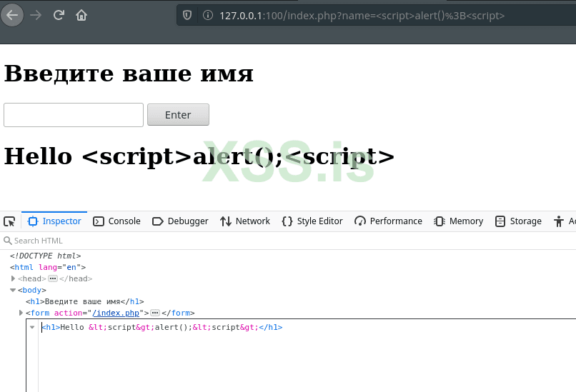This screenshot has height=392, width=576.
Task: Open tracking protection shield icon
Action: tap(187, 16)
